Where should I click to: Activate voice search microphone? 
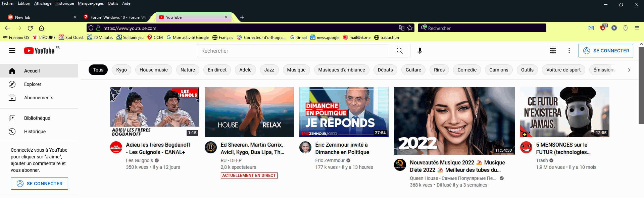coord(419,51)
